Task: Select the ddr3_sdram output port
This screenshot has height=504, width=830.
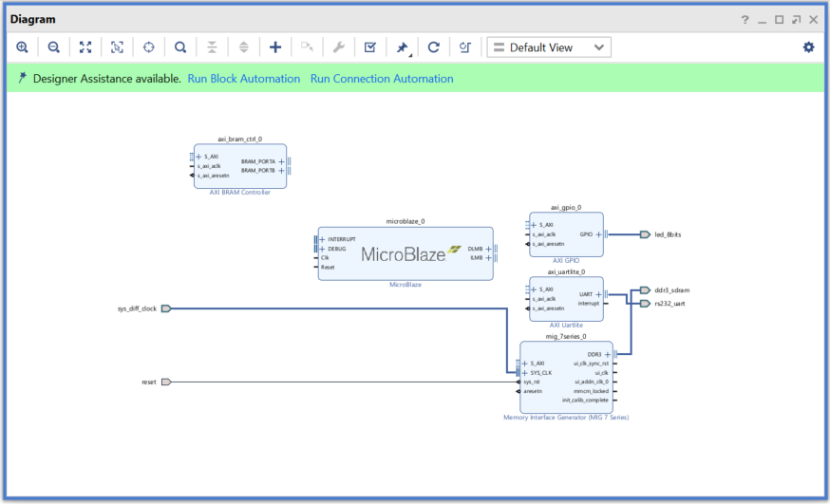Action: pos(645,289)
